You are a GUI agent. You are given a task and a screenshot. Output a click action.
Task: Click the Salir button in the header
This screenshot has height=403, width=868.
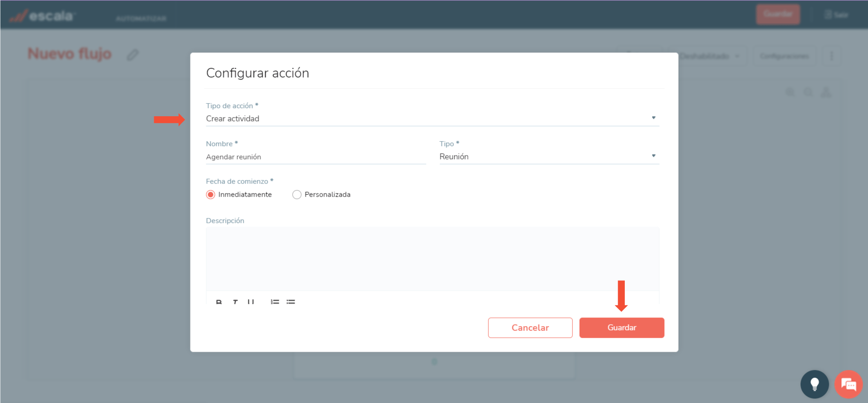[x=836, y=14]
